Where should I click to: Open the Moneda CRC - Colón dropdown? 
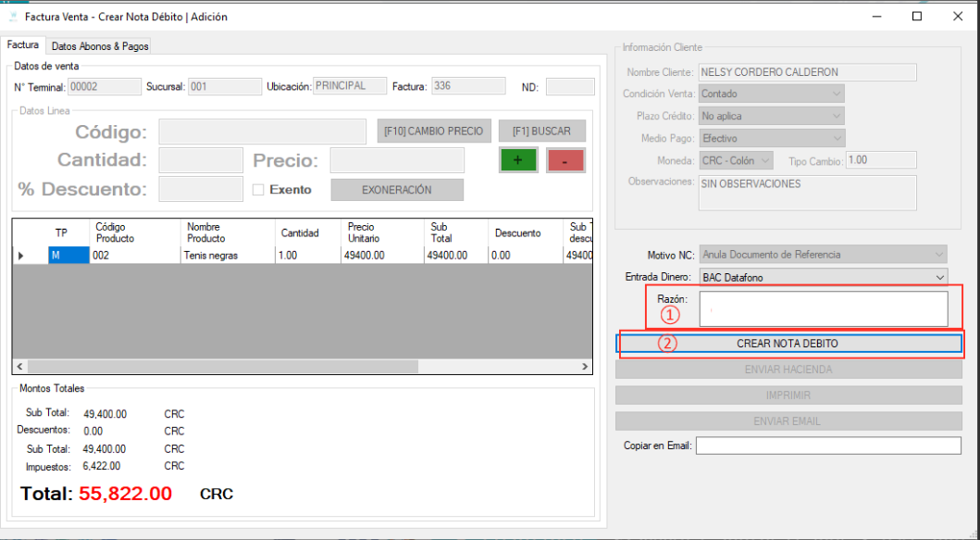tap(736, 160)
